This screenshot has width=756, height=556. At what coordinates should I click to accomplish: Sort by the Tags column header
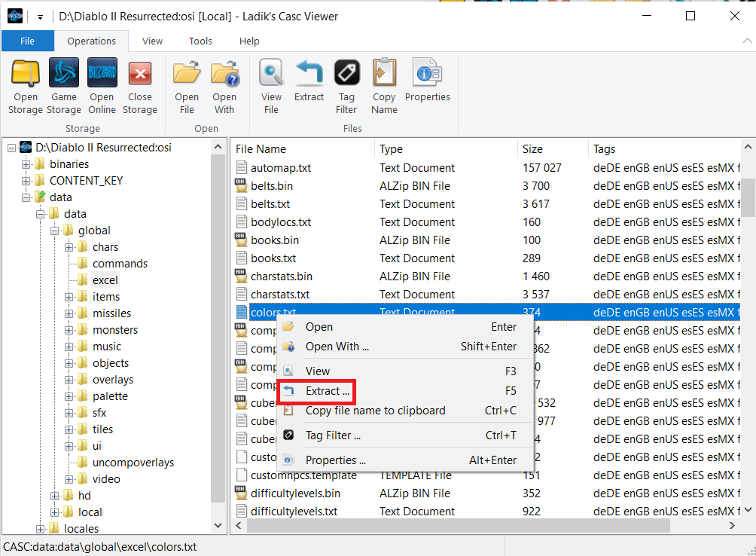(x=664, y=149)
